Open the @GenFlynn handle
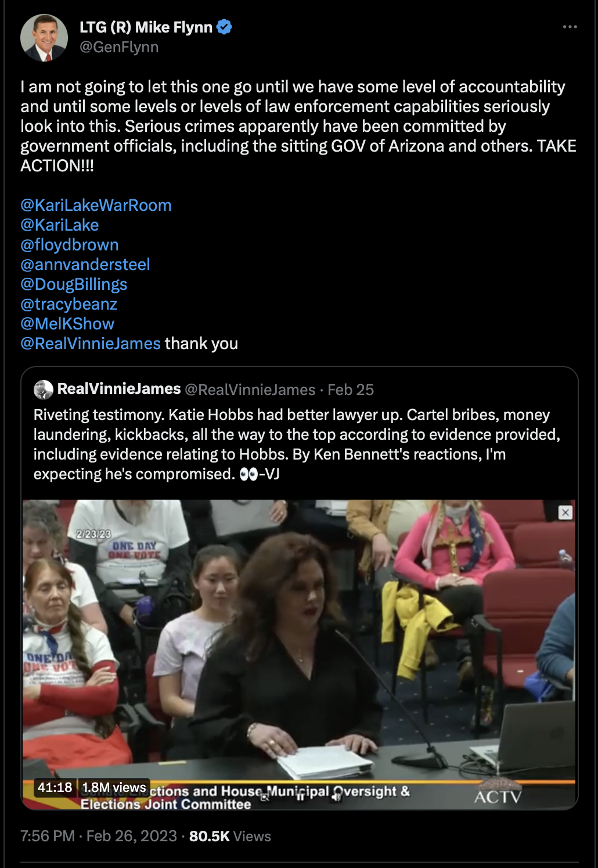598x868 pixels. click(x=119, y=47)
